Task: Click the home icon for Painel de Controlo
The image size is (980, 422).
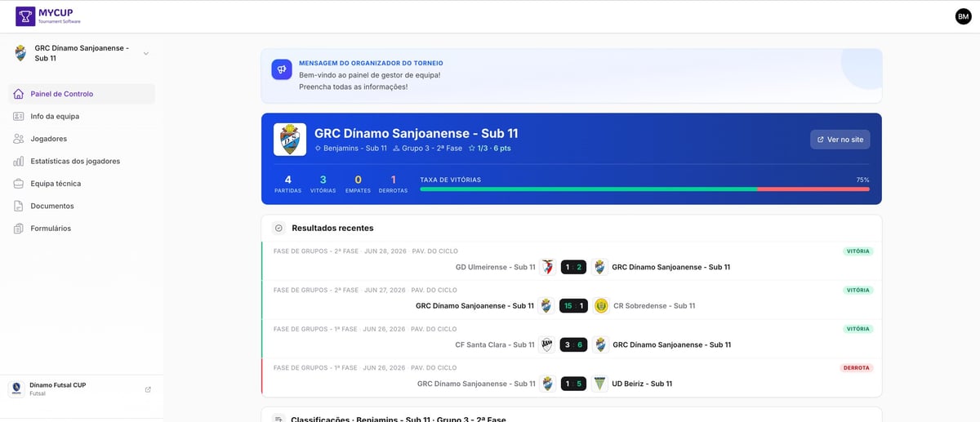Action: 19,94
